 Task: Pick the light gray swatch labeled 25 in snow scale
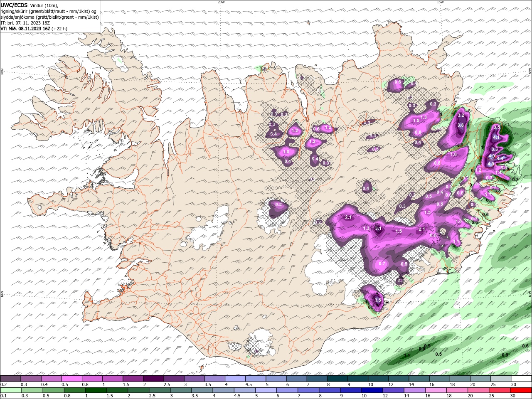point(501,379)
